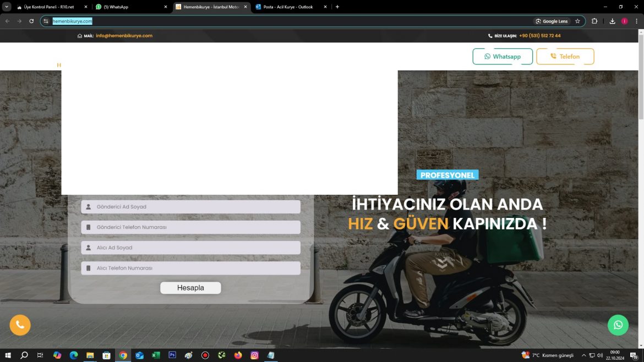Open a new browser tab
This screenshot has height=362, width=644.
[x=337, y=7]
